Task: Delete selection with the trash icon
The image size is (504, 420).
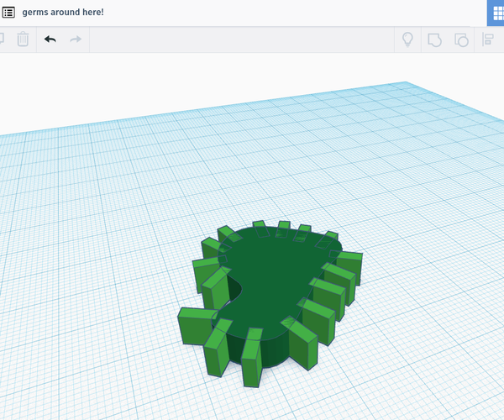Action: pyautogui.click(x=23, y=39)
